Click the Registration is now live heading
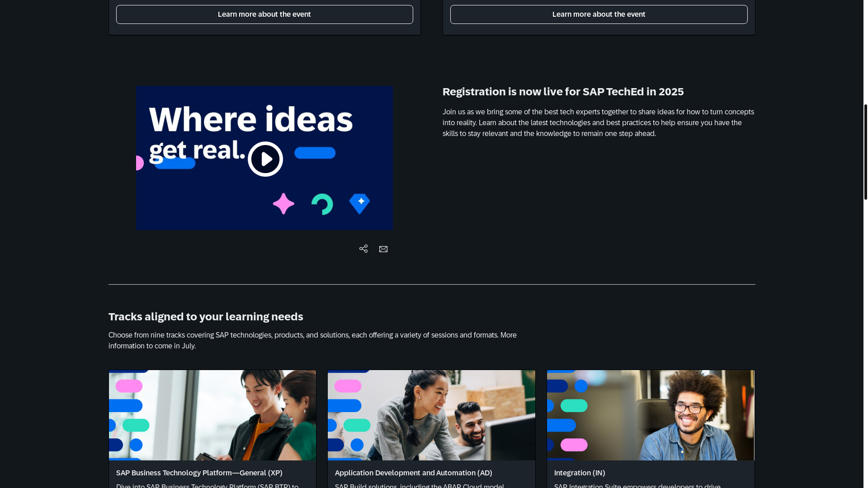Screen dimensions: 868x488 point(563,92)
